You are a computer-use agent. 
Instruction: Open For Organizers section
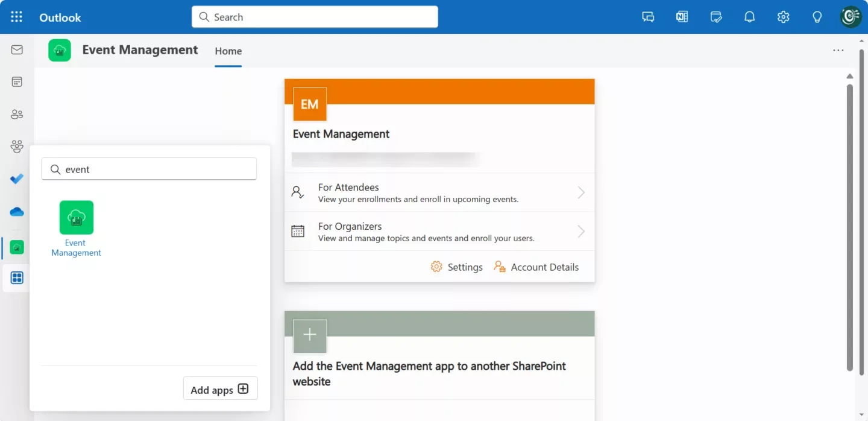[439, 231]
